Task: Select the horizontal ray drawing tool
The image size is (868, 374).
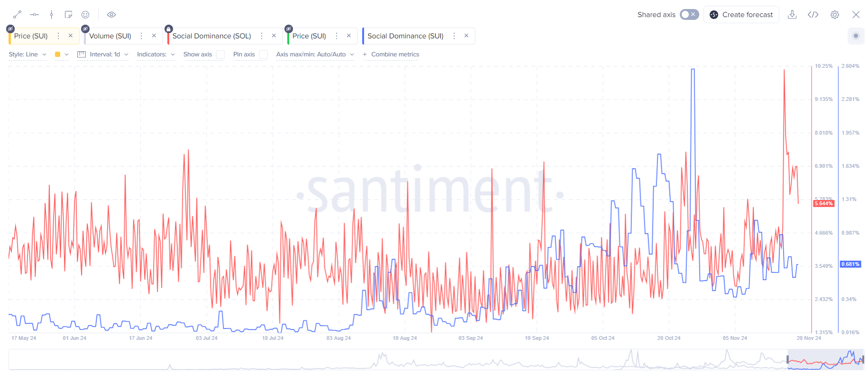Action: [34, 15]
